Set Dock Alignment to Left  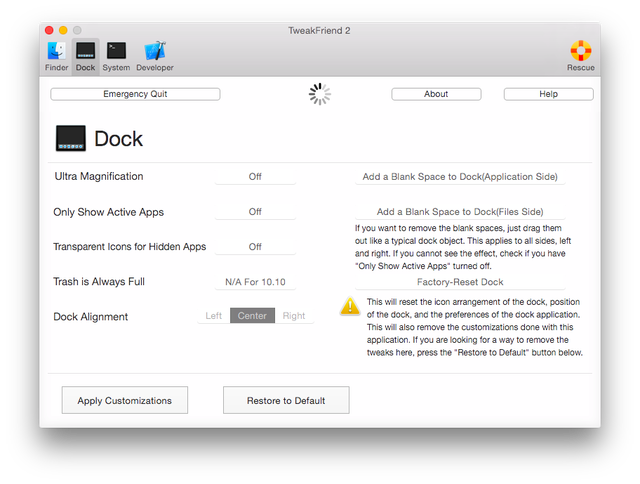pyautogui.click(x=213, y=315)
